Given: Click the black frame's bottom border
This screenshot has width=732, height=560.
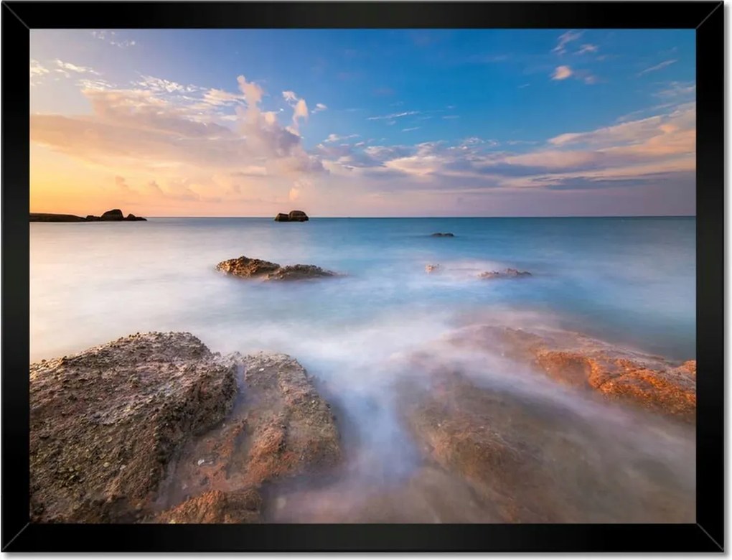Looking at the screenshot, I should coord(366,537).
